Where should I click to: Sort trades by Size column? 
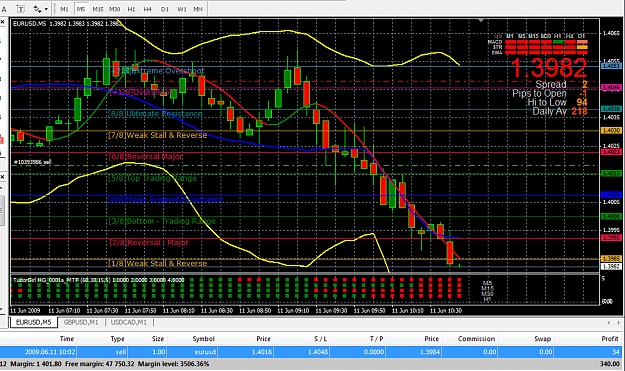tap(147, 339)
